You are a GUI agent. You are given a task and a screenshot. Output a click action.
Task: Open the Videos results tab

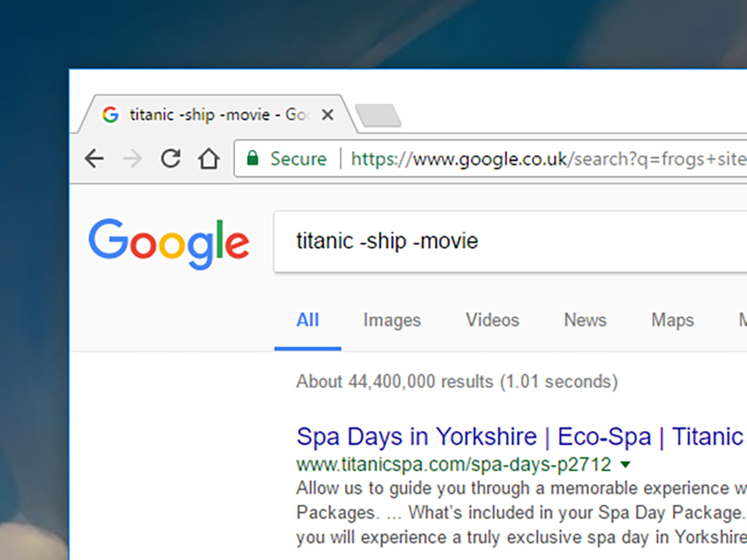[x=492, y=320]
